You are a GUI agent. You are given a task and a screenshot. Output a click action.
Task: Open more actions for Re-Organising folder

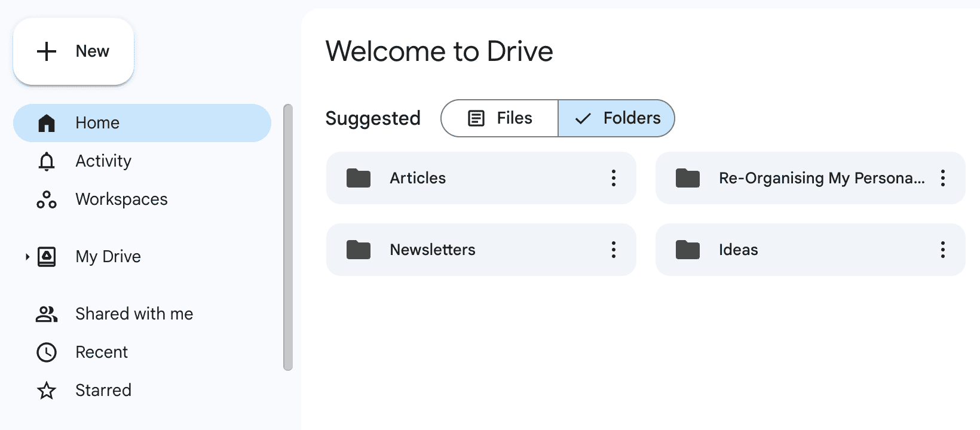943,178
